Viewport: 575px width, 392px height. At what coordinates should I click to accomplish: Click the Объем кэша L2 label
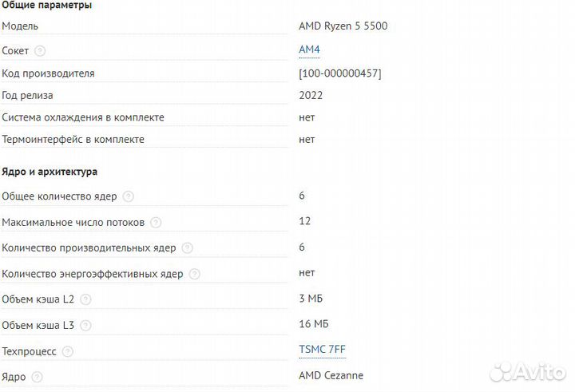pyautogui.click(x=38, y=299)
